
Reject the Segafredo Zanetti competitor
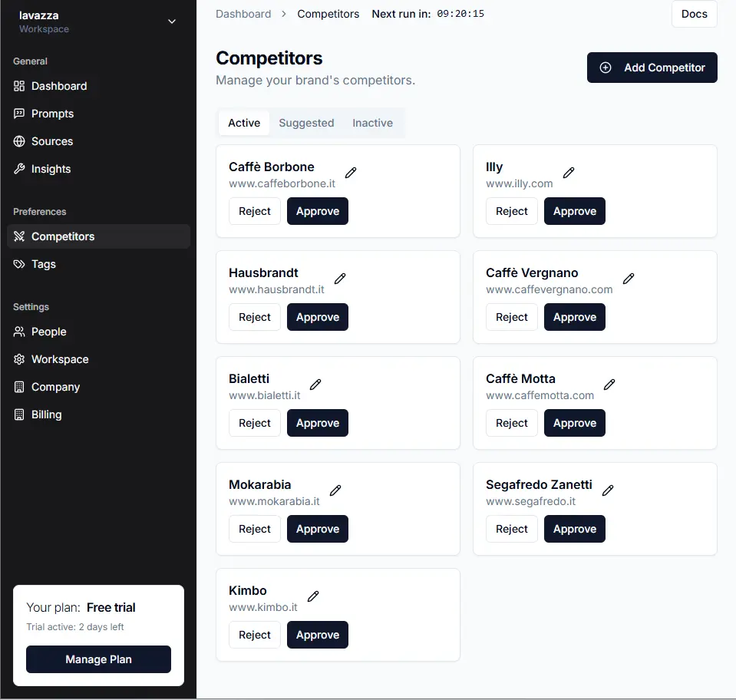click(512, 529)
